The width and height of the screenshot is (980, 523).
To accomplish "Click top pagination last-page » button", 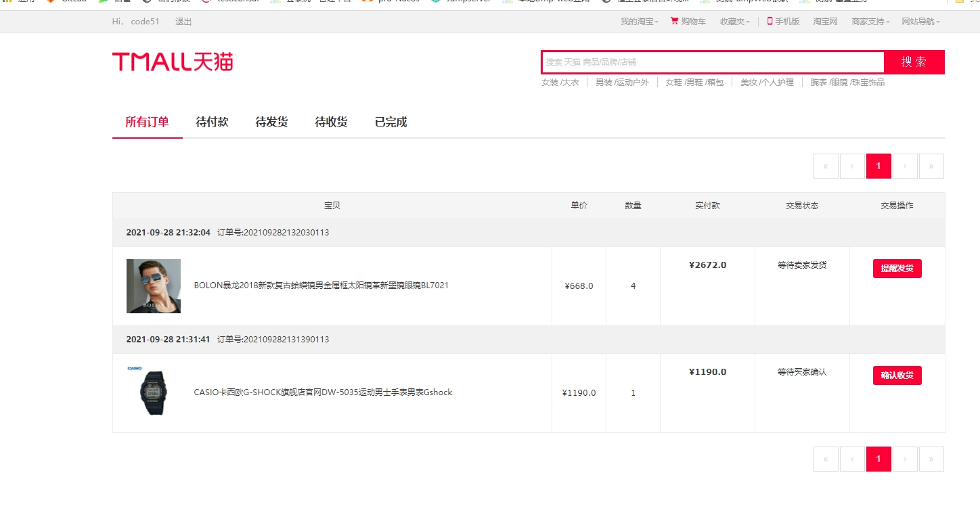I will pyautogui.click(x=931, y=166).
